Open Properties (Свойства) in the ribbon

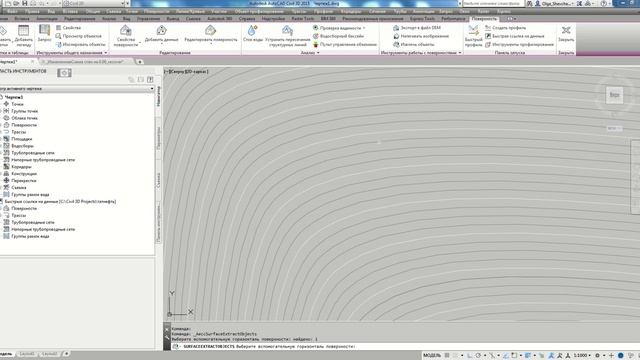68,28
